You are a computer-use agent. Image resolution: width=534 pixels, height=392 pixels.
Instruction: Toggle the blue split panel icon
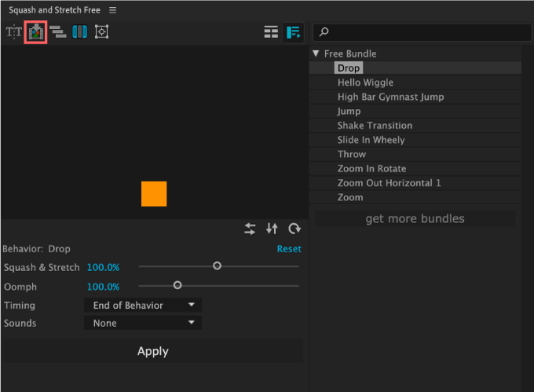tap(80, 32)
